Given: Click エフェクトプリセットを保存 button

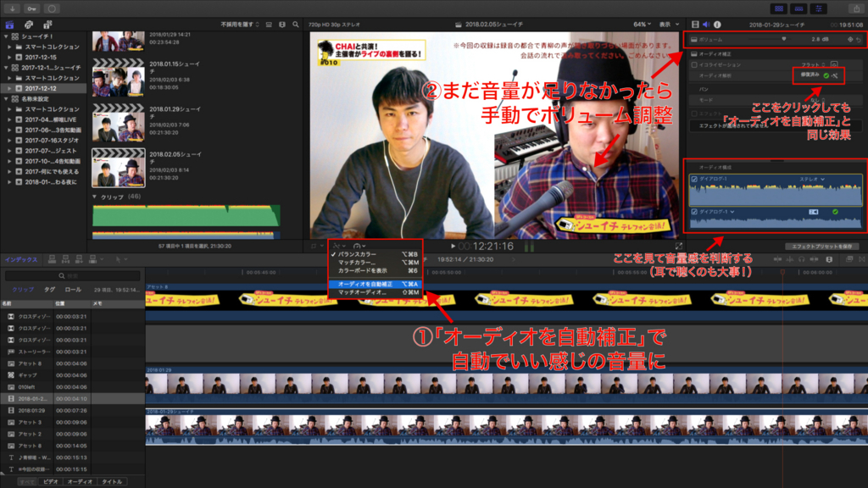Looking at the screenshot, I should click(821, 247).
